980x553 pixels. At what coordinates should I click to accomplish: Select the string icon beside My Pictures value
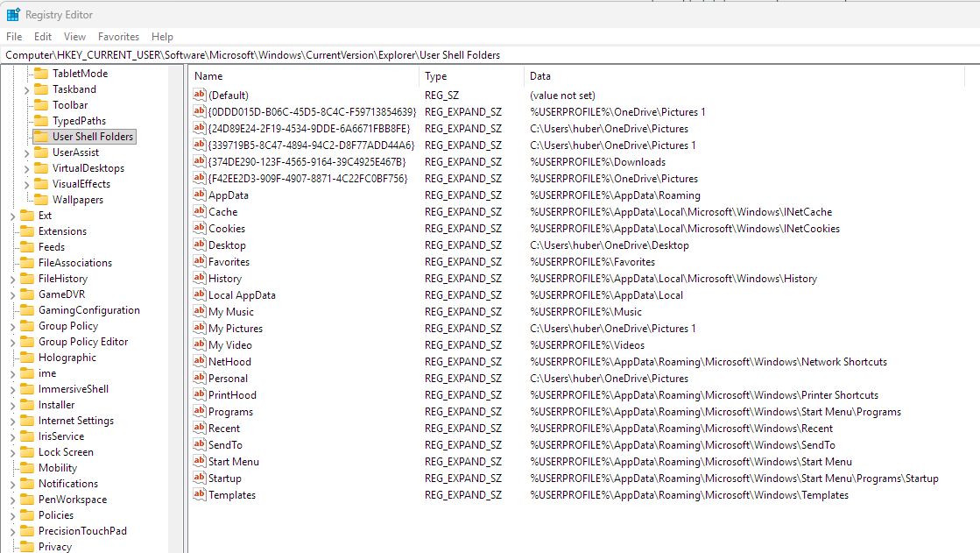coord(200,328)
